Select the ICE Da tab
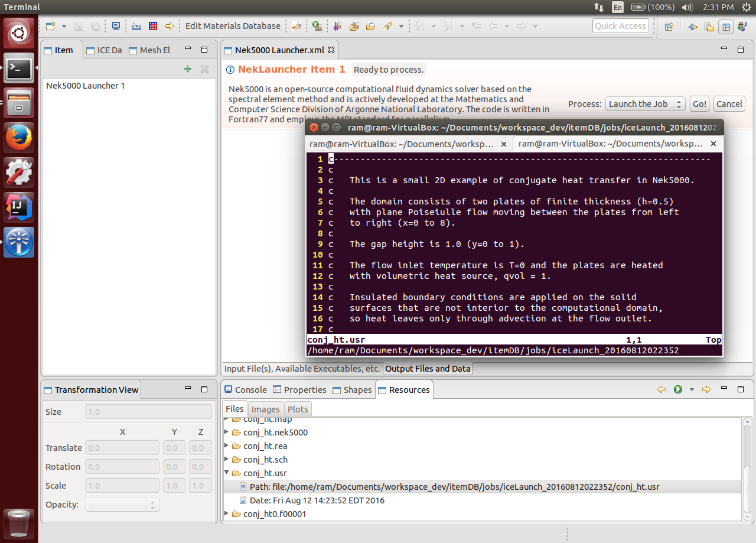The height and width of the screenshot is (543, 756). pos(104,50)
